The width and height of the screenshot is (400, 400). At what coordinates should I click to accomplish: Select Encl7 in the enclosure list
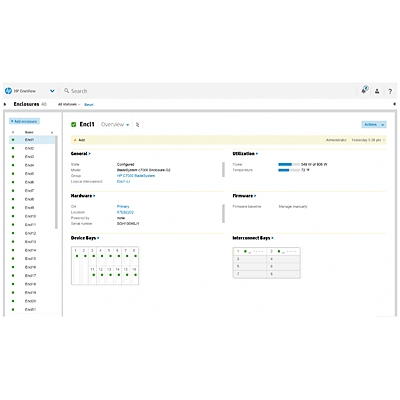32,191
